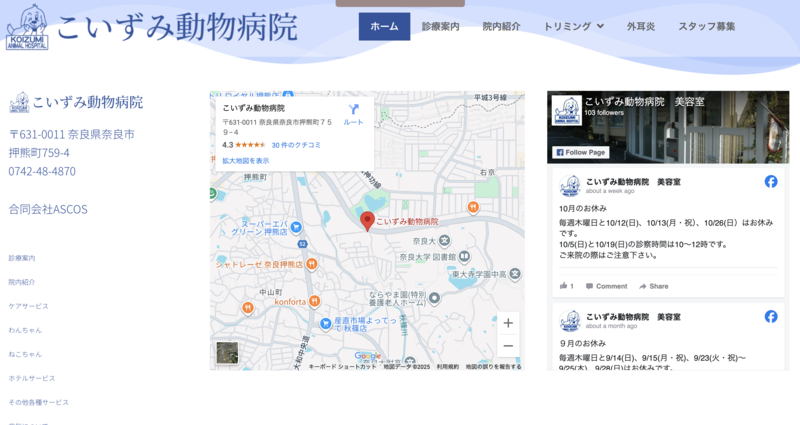Image resolution: width=800 pixels, height=425 pixels.
Task: Zoom in on the map with plus button
Action: [508, 323]
